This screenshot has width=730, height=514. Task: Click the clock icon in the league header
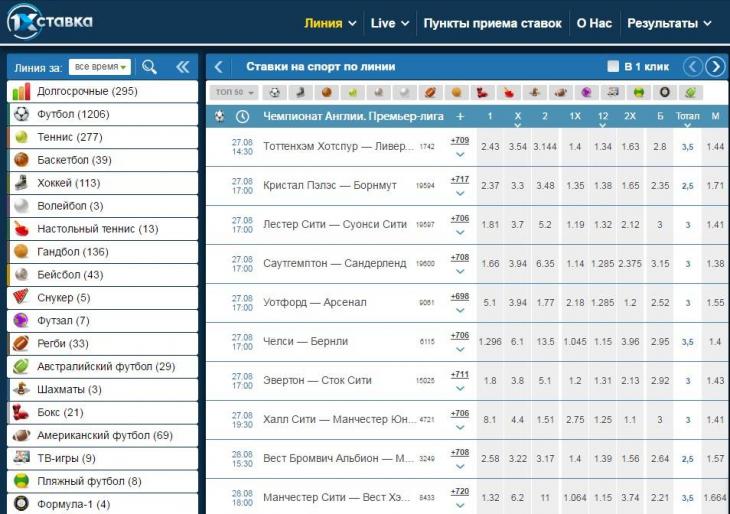(242, 116)
